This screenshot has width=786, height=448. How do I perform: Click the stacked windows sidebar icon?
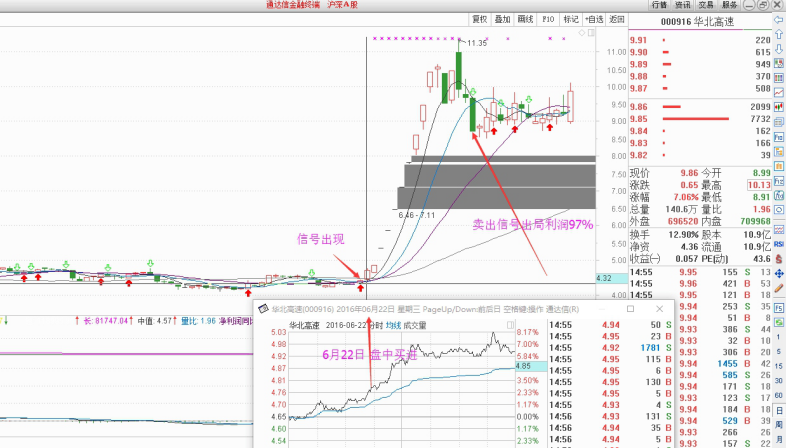(779, 122)
